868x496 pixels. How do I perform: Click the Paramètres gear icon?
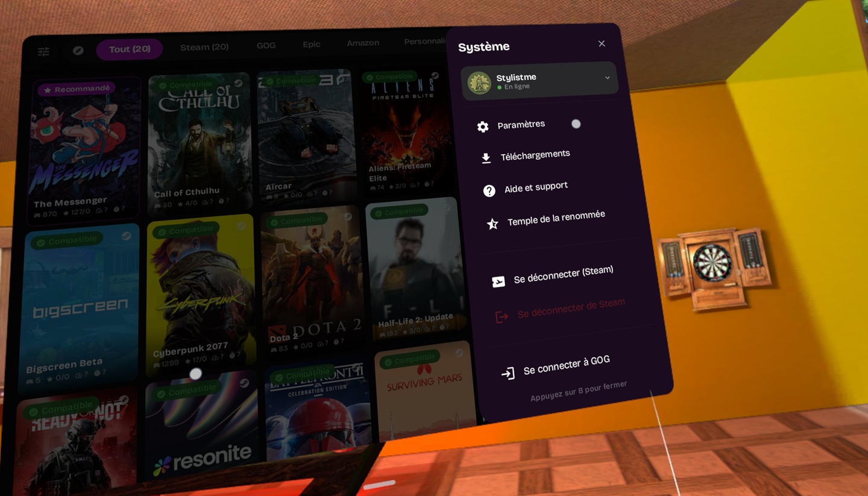[x=483, y=127]
